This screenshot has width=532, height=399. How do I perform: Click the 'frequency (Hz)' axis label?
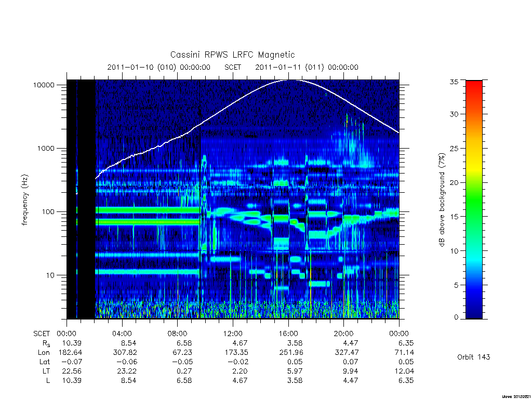pyautogui.click(x=24, y=200)
